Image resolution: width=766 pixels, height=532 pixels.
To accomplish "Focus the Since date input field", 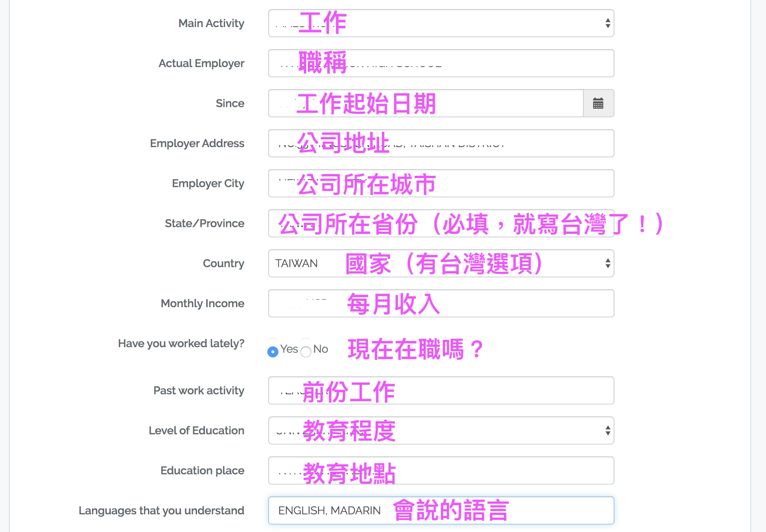I will (x=426, y=104).
